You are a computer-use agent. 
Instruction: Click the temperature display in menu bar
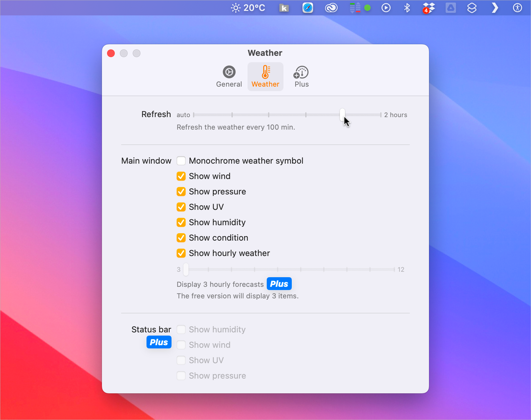click(x=248, y=7)
